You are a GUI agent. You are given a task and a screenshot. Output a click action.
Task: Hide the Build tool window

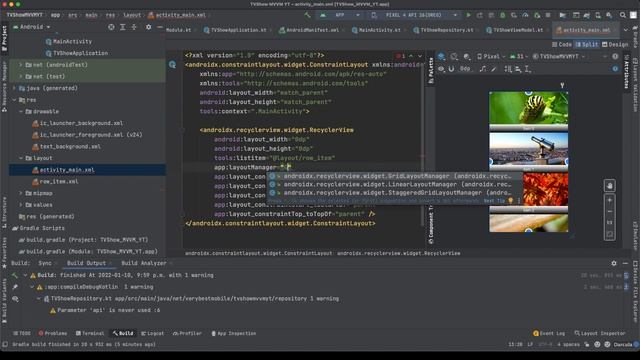click(x=625, y=263)
